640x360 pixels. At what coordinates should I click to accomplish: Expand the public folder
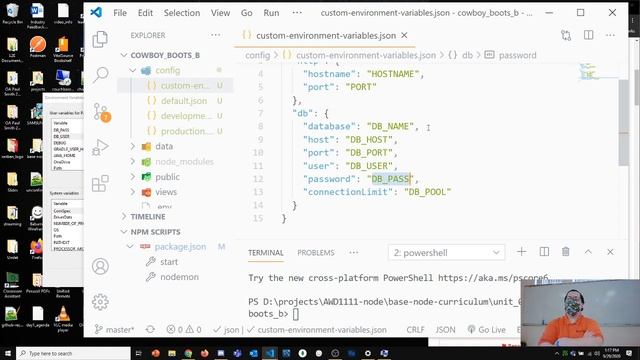(x=132, y=177)
